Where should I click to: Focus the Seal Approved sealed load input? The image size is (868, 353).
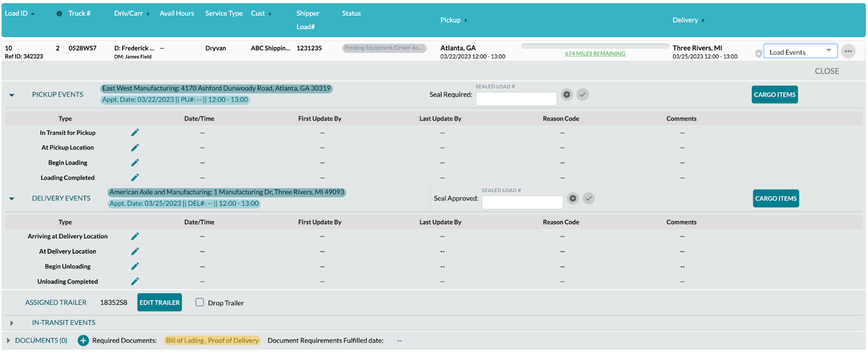pos(522,202)
